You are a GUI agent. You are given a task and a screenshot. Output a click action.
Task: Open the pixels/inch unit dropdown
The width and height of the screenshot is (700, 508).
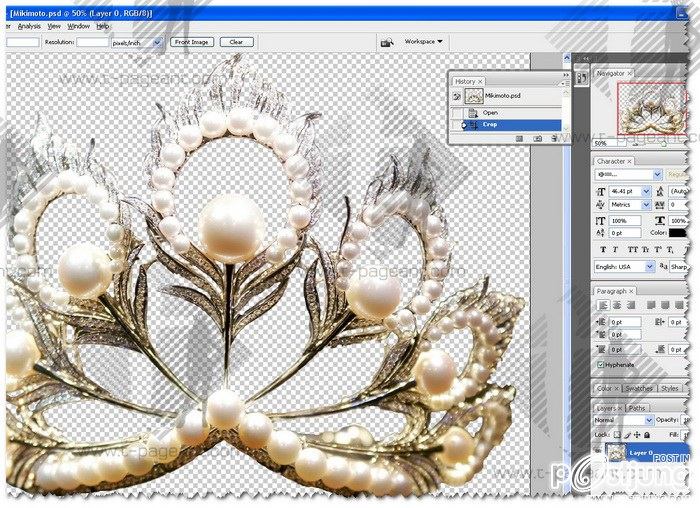136,43
